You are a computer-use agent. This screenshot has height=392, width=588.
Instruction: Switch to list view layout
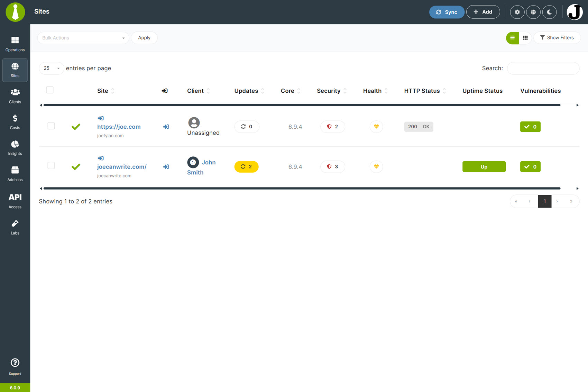click(512, 38)
